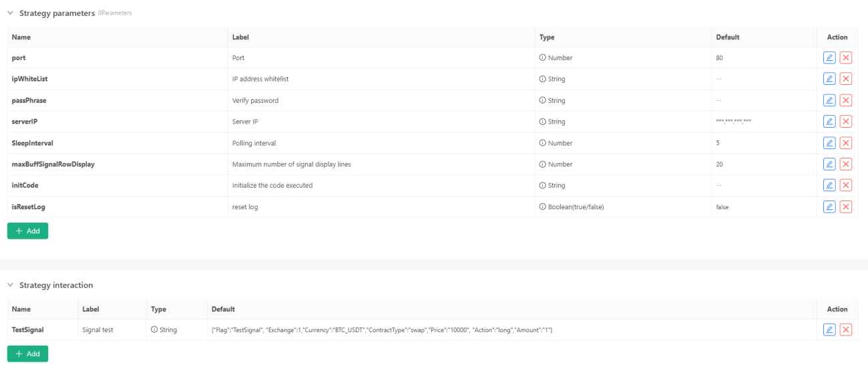Click the 'Verify password' label
Screen dimensions: 868x381
[x=255, y=100]
